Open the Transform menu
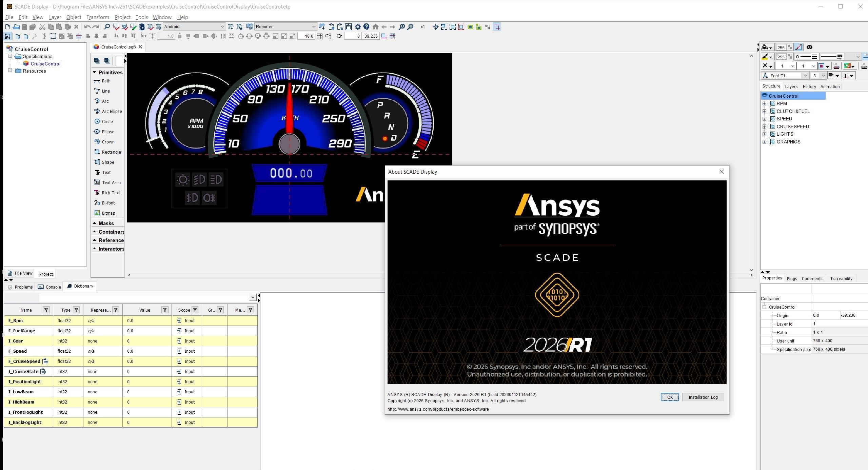The height and width of the screenshot is (470, 868). point(98,17)
